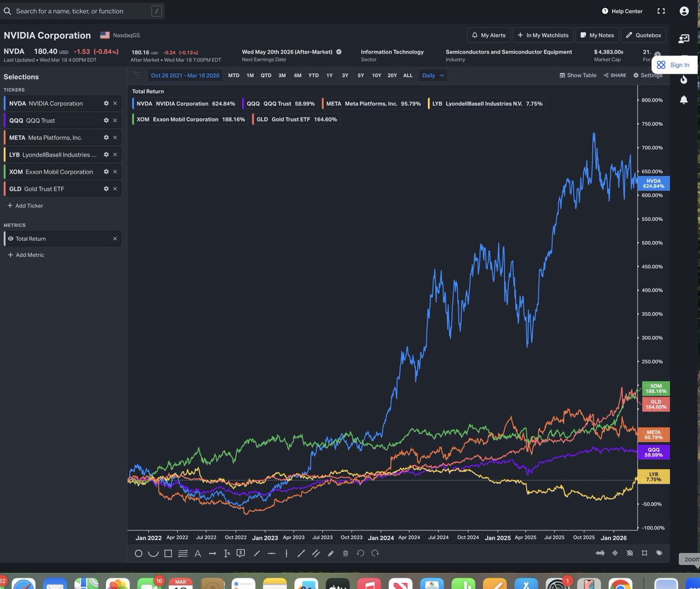Open Calendar app in the Dock
The height and width of the screenshot is (589, 700).
click(180, 584)
